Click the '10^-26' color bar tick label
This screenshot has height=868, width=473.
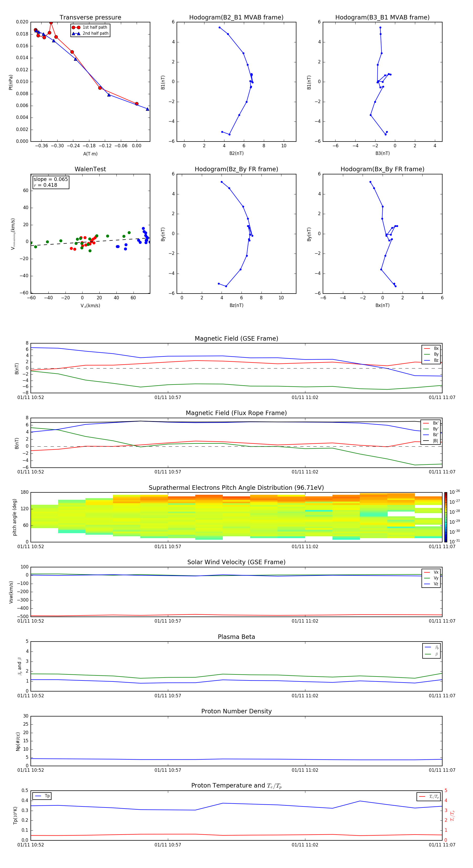coord(455,492)
